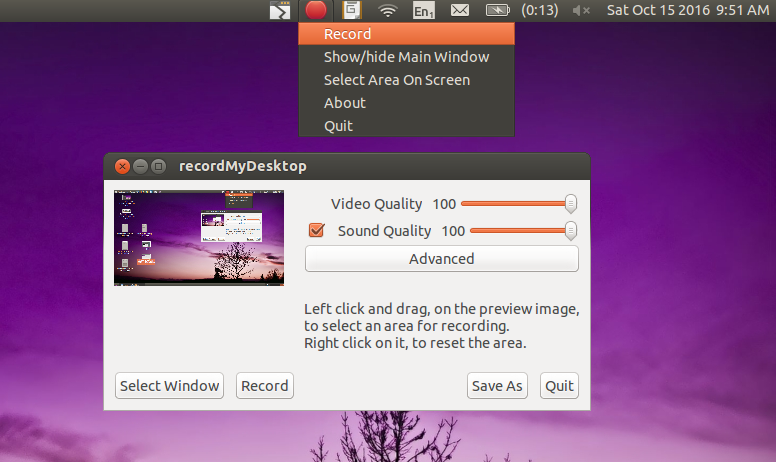Open About from the tray menu
The width and height of the screenshot is (776, 462).
pos(406,103)
